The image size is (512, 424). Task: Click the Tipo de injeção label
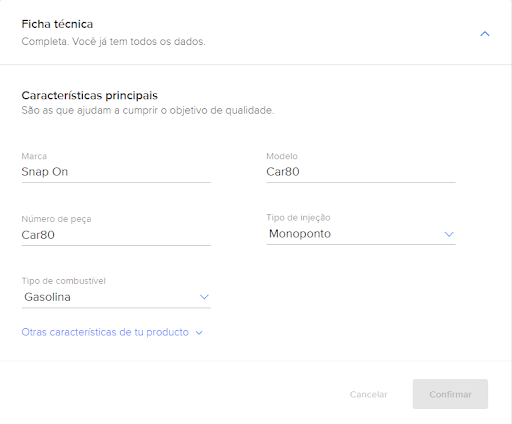coord(298,218)
